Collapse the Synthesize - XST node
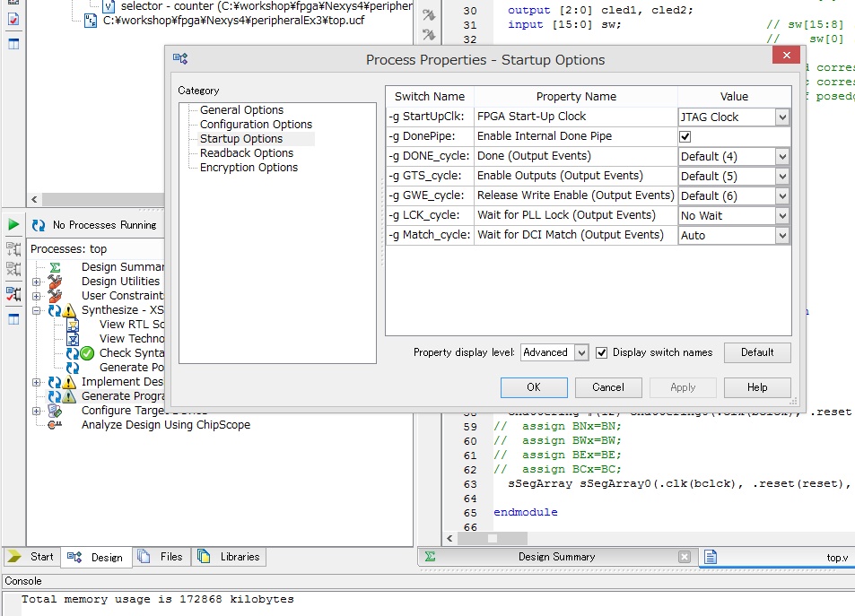The width and height of the screenshot is (855, 616). coord(37,310)
